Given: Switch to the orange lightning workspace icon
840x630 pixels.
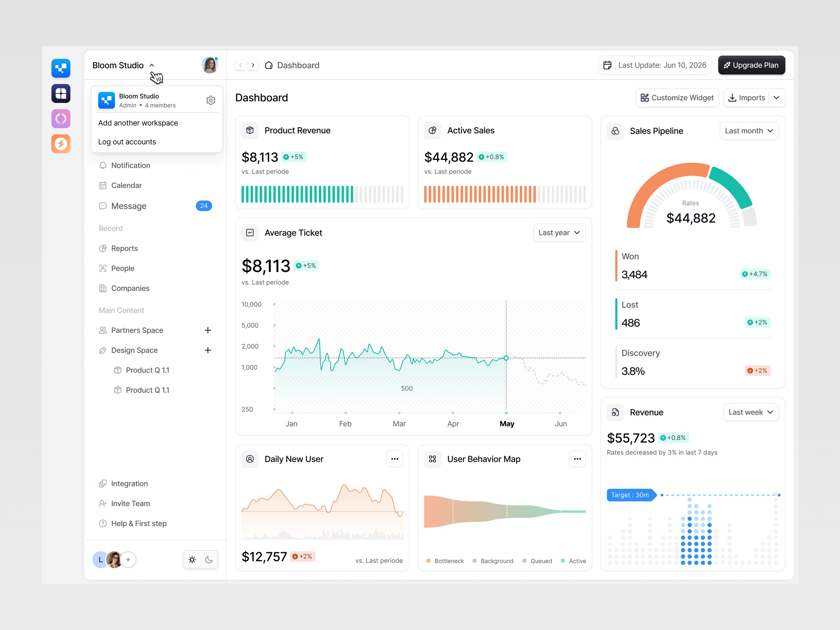Looking at the screenshot, I should pos(61,144).
